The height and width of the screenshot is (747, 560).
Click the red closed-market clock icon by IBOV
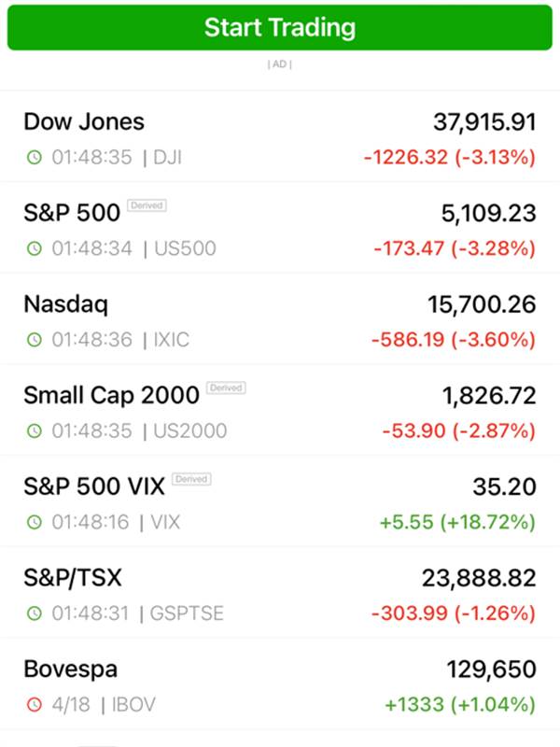(x=35, y=705)
